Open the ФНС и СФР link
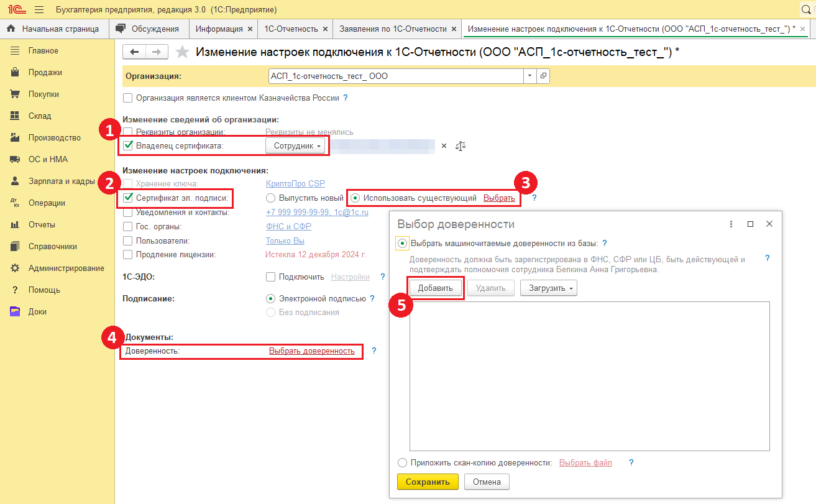The image size is (816, 504). point(288,227)
